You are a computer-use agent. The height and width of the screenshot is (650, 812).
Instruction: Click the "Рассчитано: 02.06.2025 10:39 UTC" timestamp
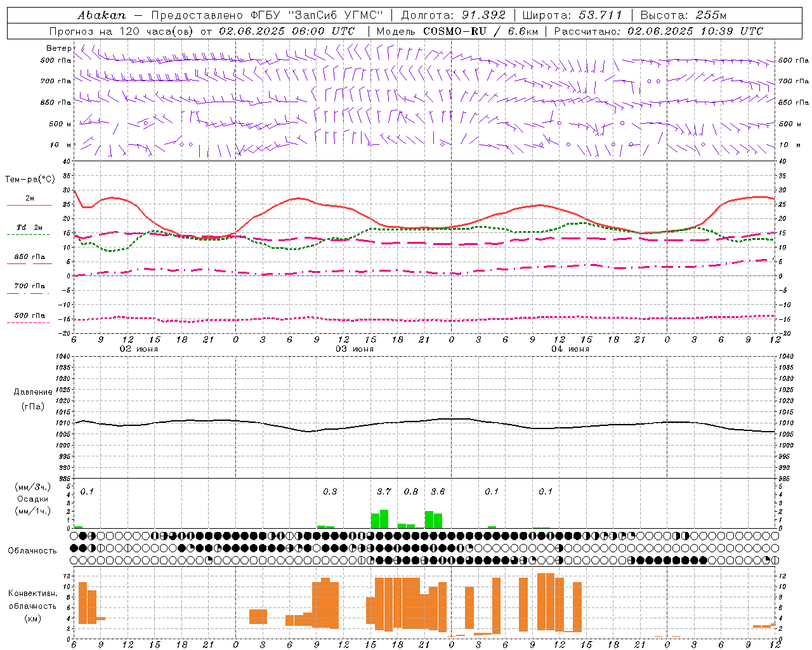point(658,31)
